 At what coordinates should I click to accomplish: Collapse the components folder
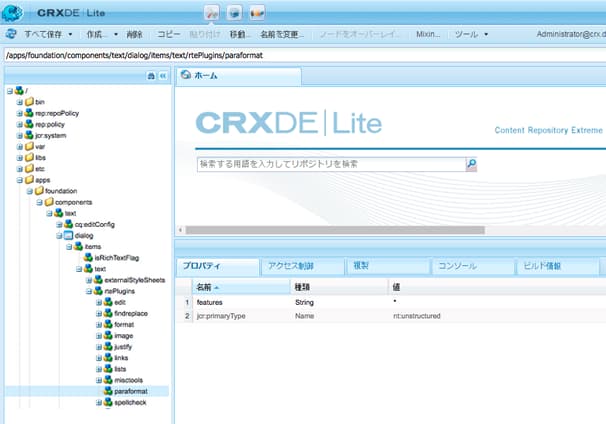[39, 202]
